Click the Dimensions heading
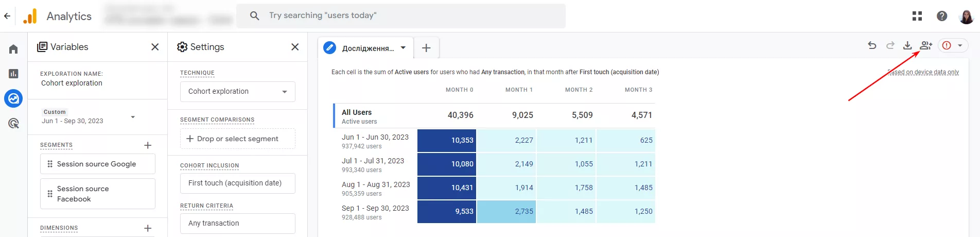Image resolution: width=980 pixels, height=237 pixels. pos(59,228)
